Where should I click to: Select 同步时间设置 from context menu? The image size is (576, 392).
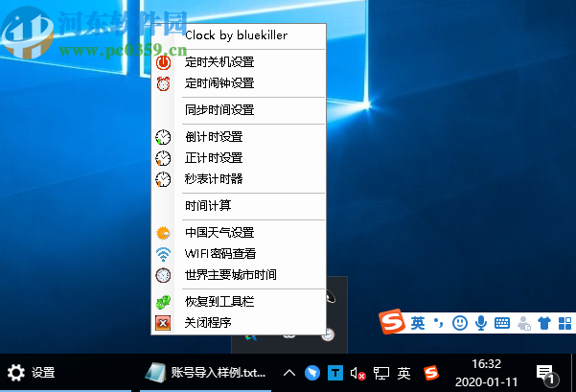pos(239,110)
